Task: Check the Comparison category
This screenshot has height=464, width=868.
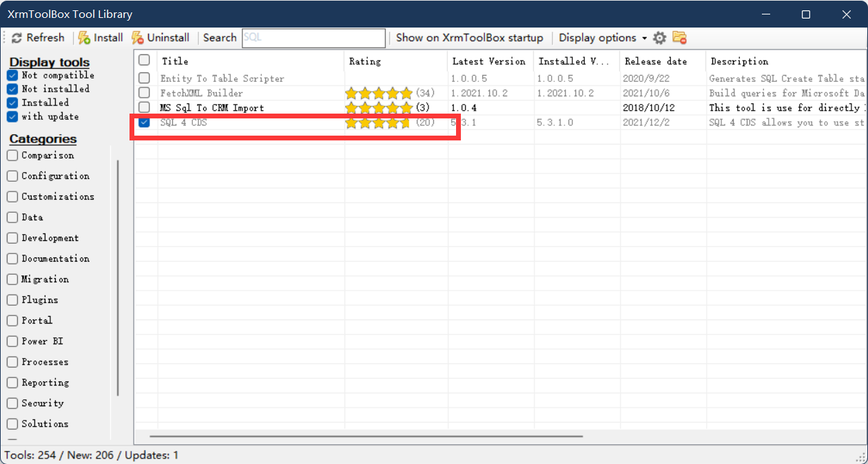Action: click(x=12, y=156)
